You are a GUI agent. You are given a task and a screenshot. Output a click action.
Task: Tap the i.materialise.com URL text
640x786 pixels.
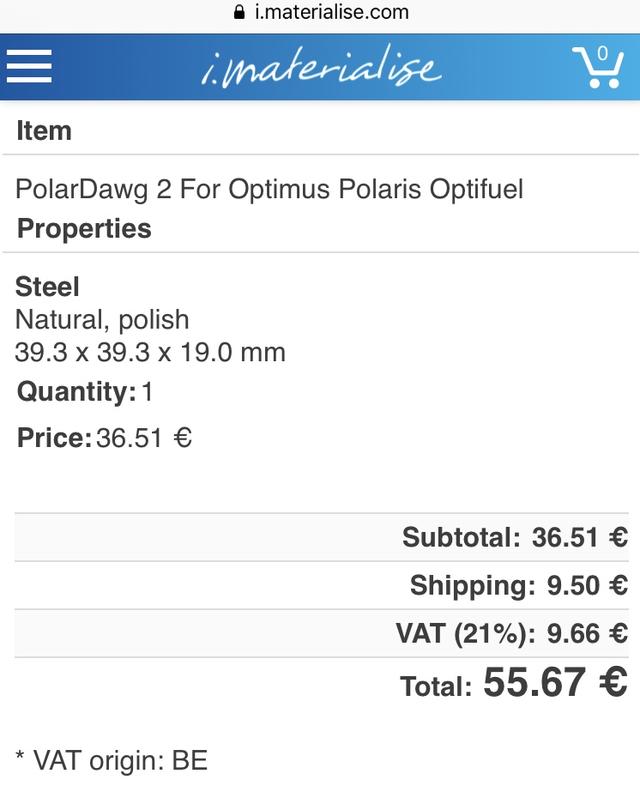click(332, 13)
